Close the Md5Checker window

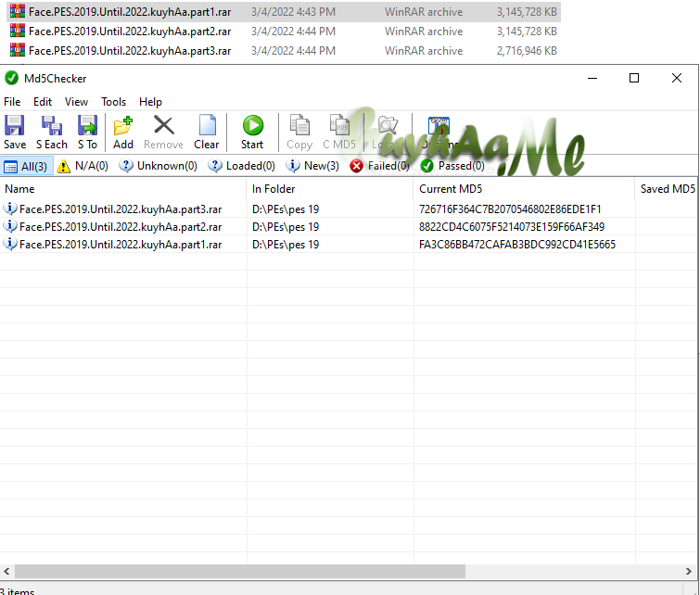(676, 78)
